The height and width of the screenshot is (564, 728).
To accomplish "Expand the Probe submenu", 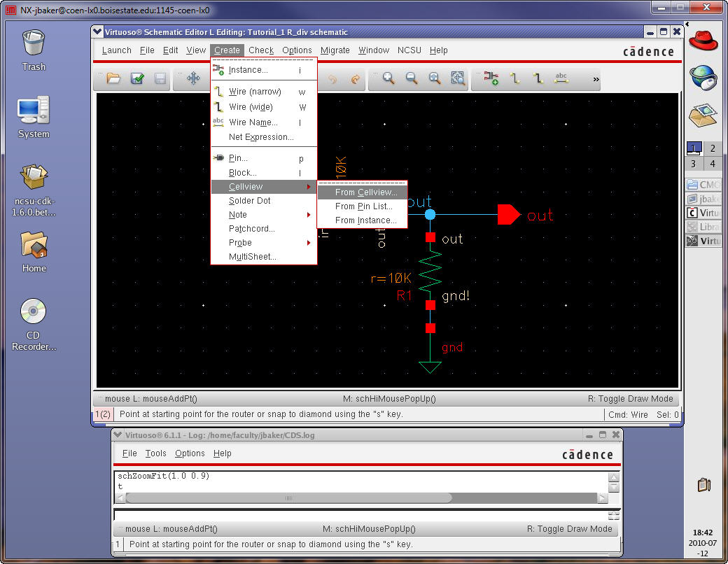I will tap(264, 243).
